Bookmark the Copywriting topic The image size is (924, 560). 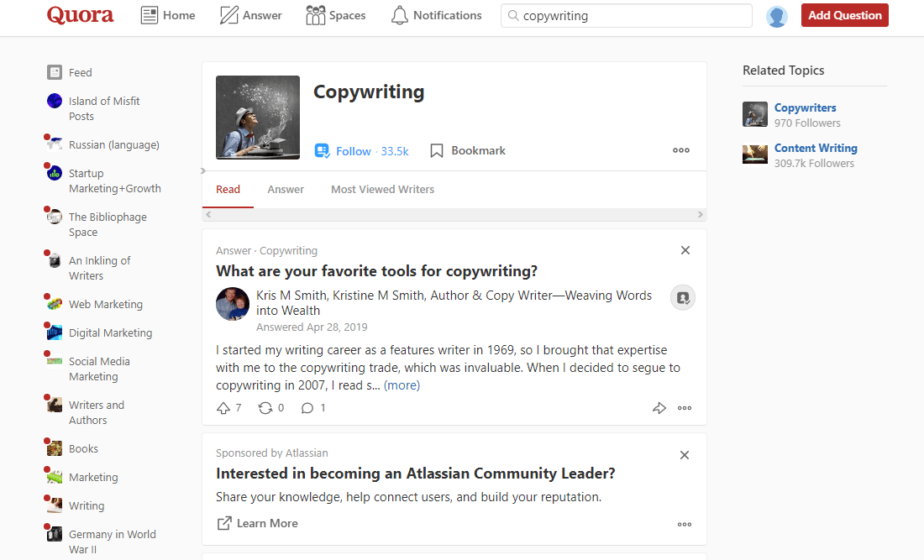pos(467,151)
